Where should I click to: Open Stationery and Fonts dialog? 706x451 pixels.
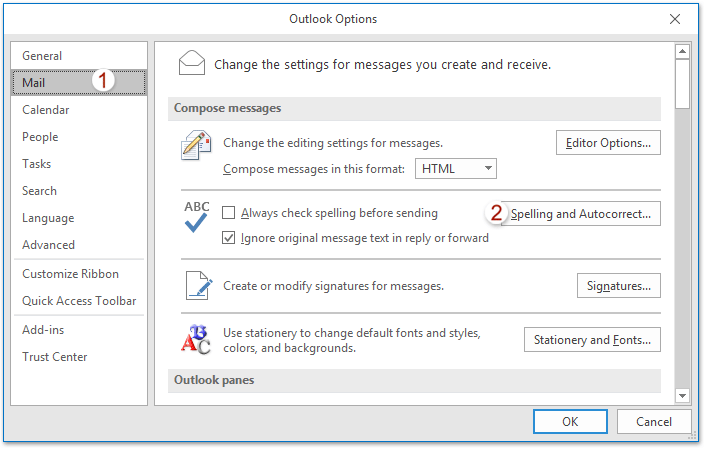[592, 340]
